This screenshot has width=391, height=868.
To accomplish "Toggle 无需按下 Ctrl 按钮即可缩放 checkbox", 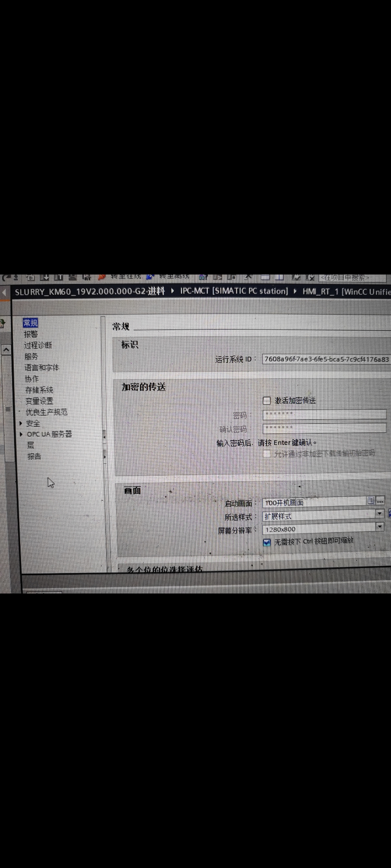I will tap(267, 542).
